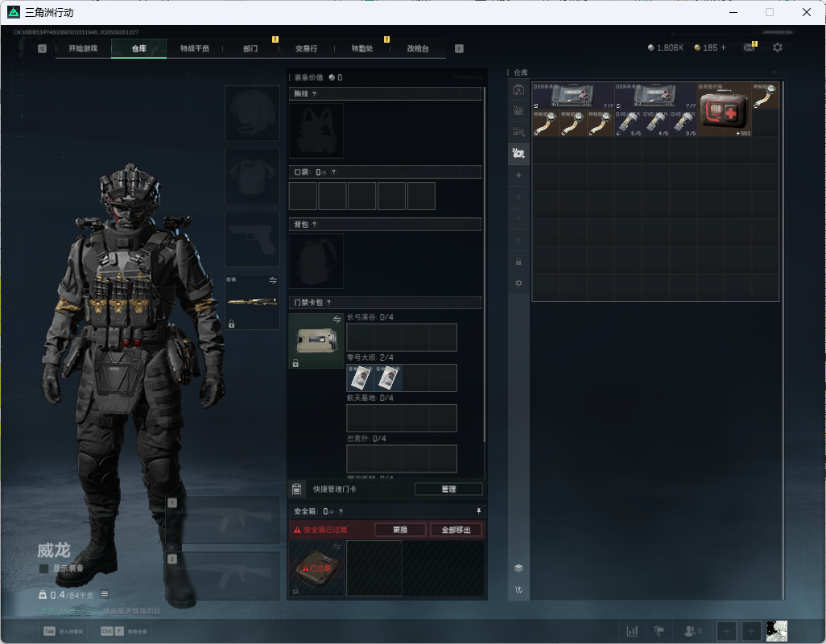Pin the safe box panel with pin icon
Viewport: 826px width, 644px height.
tap(478, 511)
